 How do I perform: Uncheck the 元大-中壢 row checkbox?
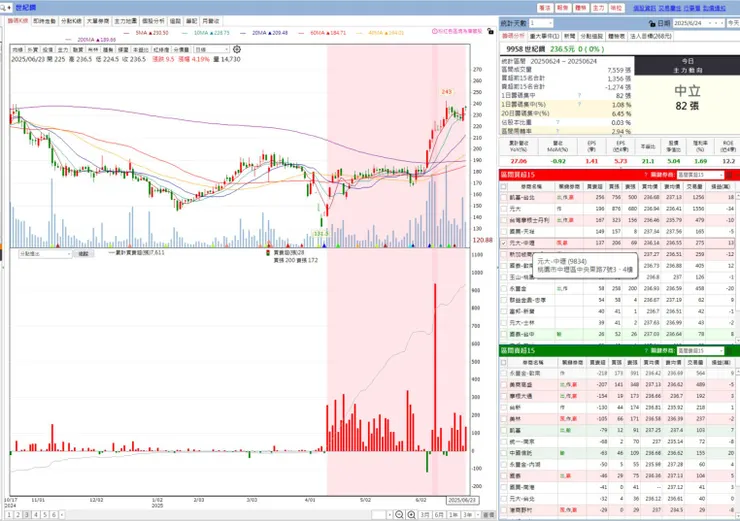[504, 243]
